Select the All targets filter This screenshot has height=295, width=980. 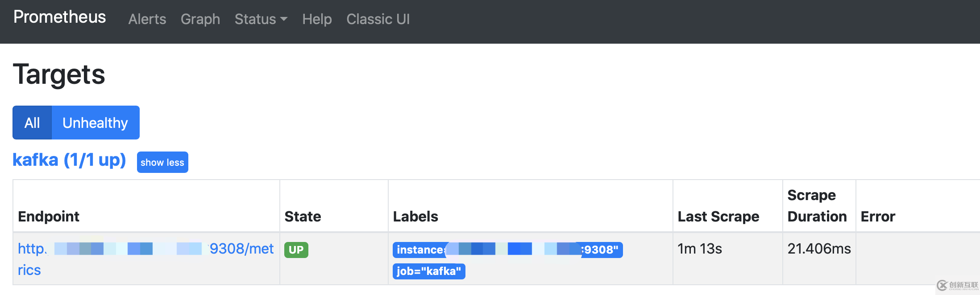click(x=32, y=123)
